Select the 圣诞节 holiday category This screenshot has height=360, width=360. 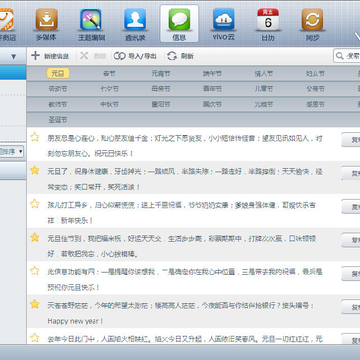click(58, 120)
